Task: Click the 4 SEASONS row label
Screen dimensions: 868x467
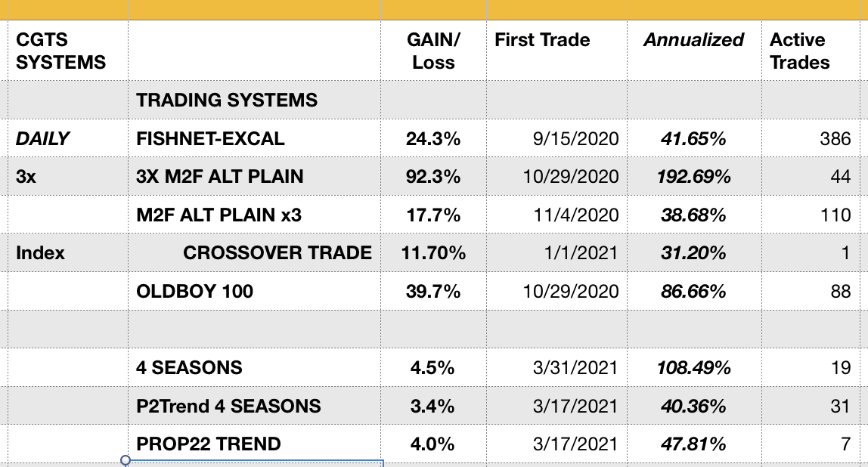Action: 190,368
